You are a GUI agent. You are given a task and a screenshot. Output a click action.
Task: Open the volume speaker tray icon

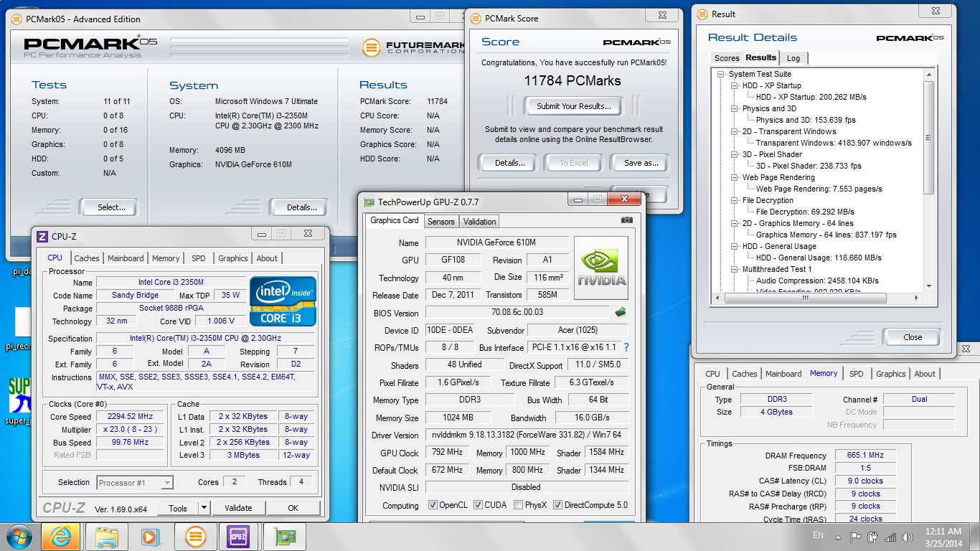(906, 537)
